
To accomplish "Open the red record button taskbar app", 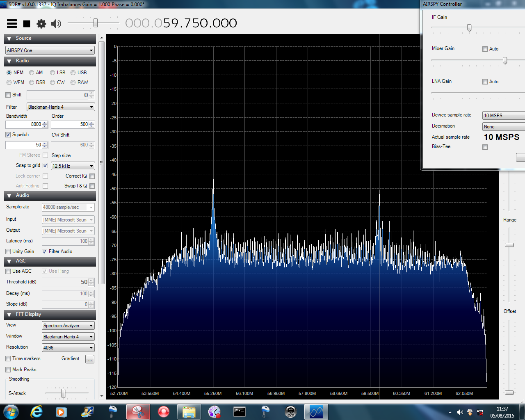I will pos(164,411).
